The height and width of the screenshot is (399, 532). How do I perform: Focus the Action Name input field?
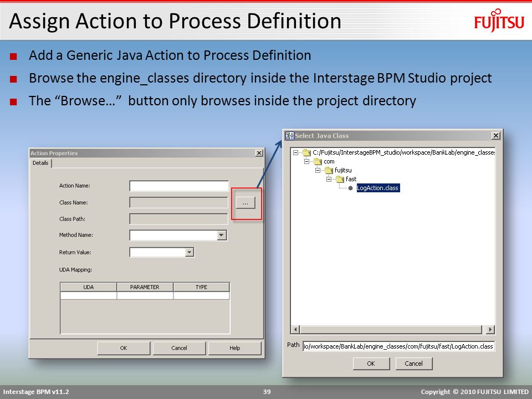coord(179,186)
